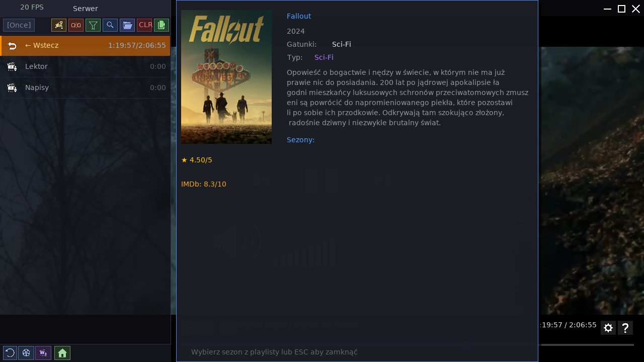Click the video seek bar under the time display

coord(586,345)
